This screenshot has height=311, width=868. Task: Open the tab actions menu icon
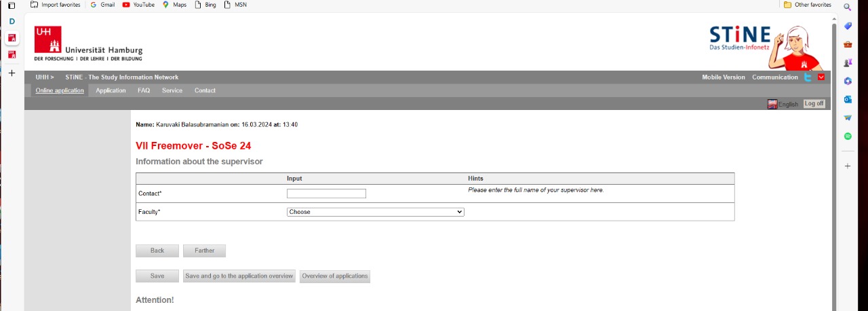12,5
